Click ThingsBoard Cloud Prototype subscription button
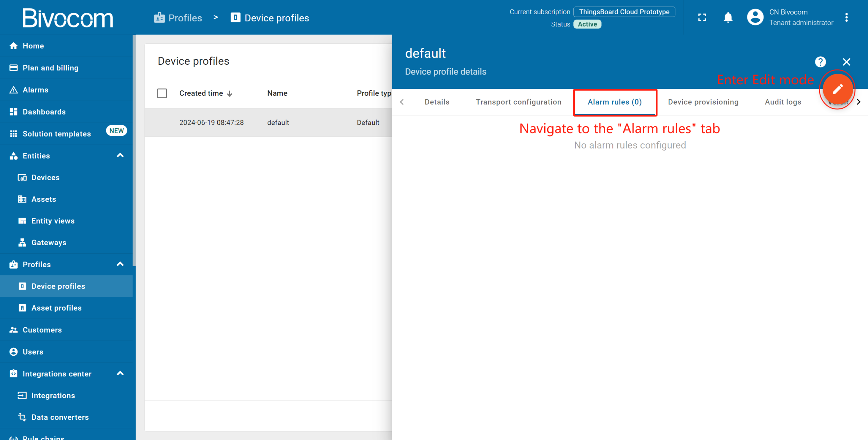 (x=624, y=12)
